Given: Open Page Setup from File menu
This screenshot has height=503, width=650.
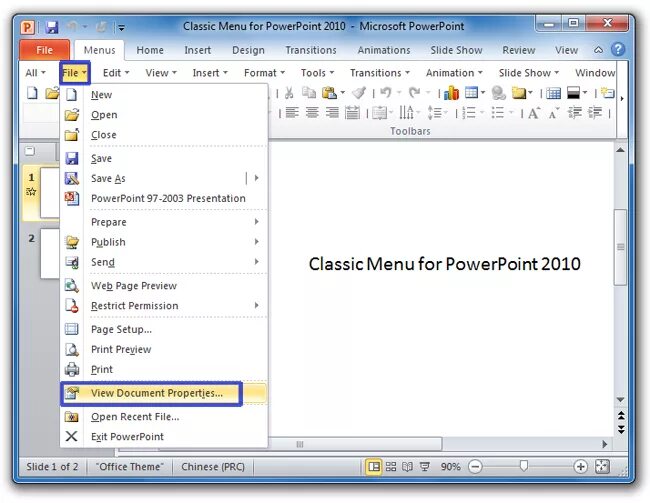Looking at the screenshot, I should (x=164, y=329).
